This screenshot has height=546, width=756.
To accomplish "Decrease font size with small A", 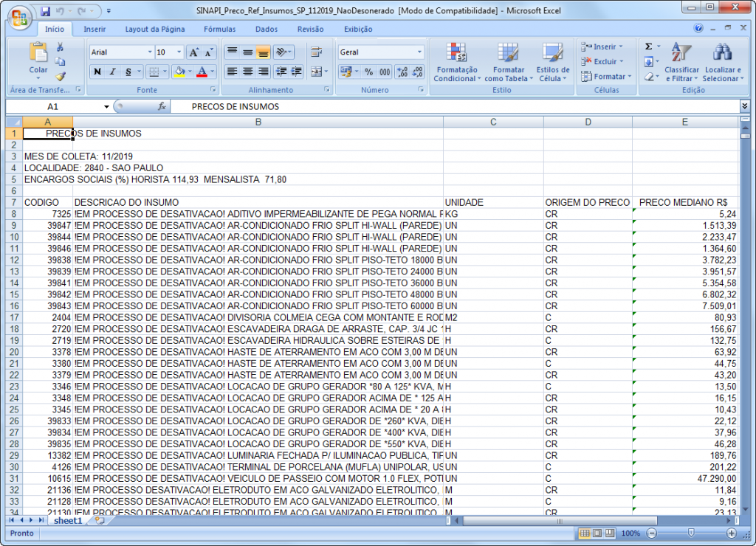I will (208, 52).
